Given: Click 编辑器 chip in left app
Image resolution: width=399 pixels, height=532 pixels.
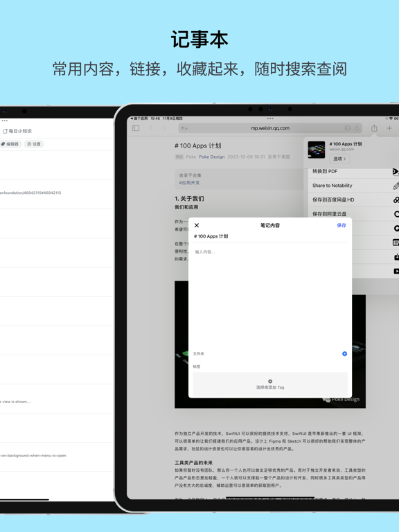Looking at the screenshot, I should click(x=10, y=144).
